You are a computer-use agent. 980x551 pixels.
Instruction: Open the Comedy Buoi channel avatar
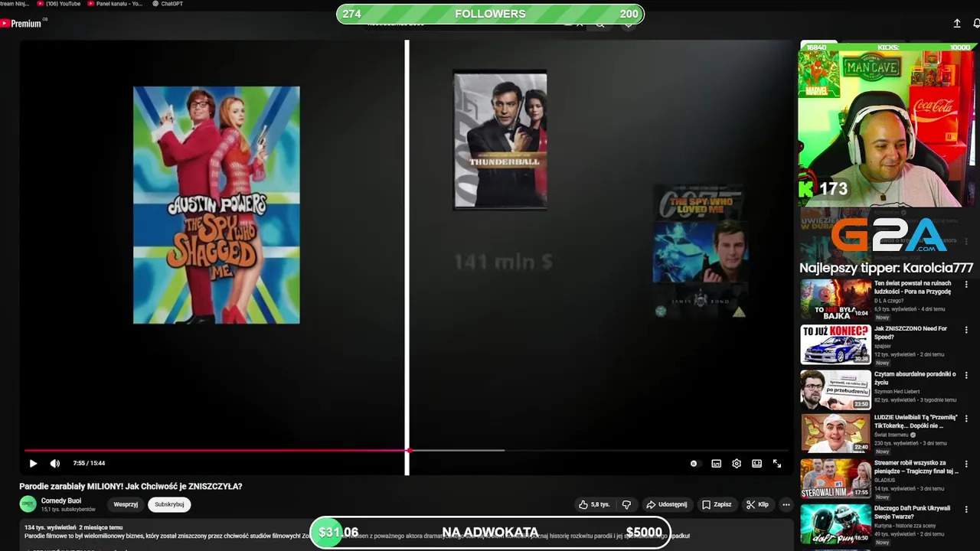point(28,504)
